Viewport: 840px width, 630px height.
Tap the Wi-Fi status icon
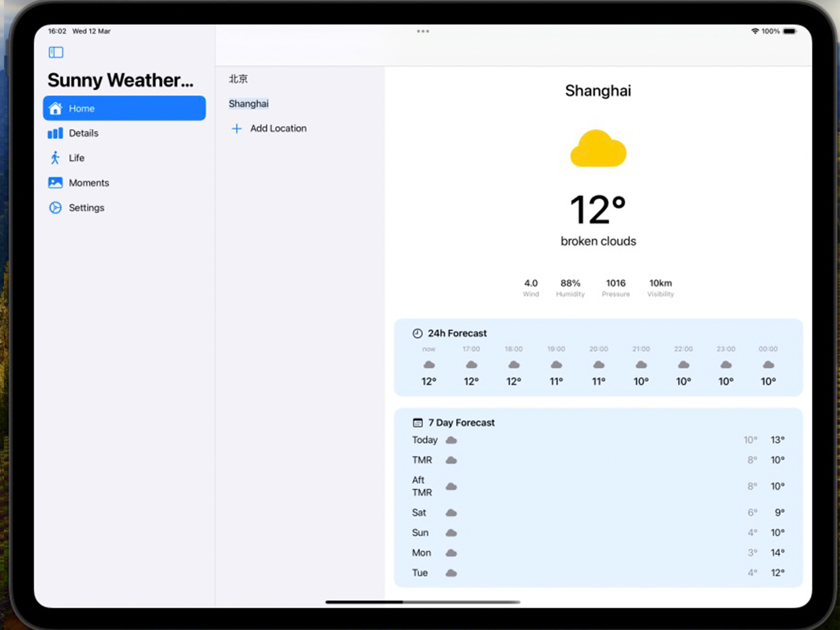(x=755, y=31)
